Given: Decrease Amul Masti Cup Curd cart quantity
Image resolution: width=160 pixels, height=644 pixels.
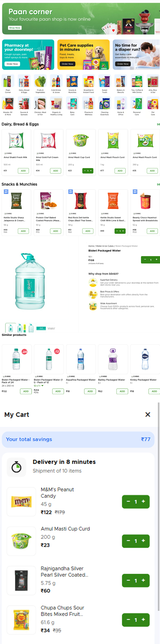Looking at the screenshot, I should (129, 540).
